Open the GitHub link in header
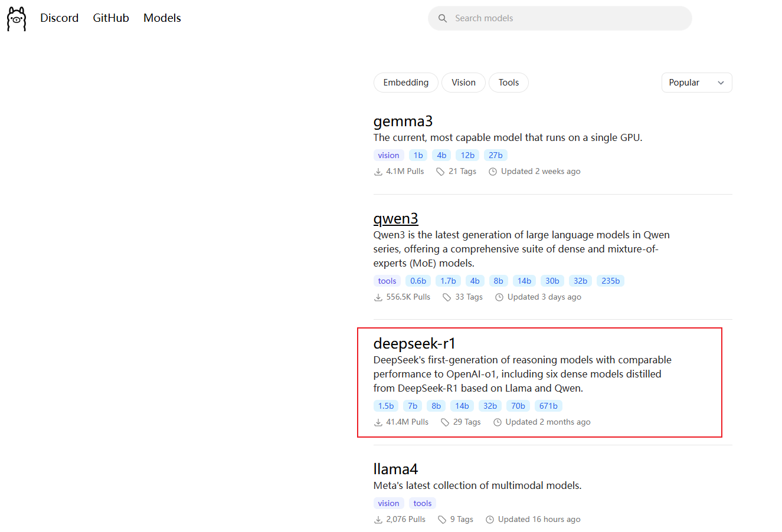Image resolution: width=782 pixels, height=532 pixels. [111, 18]
